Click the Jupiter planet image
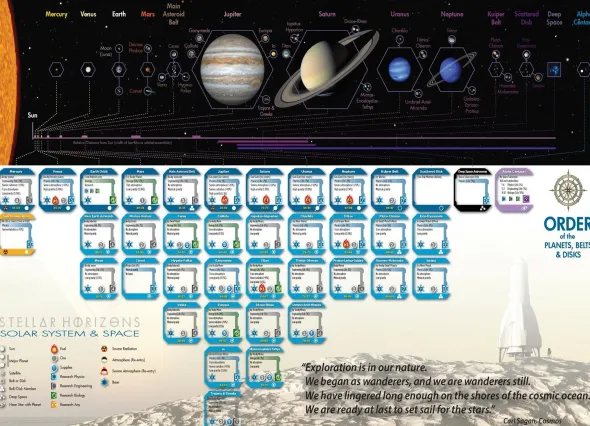This screenshot has height=426, width=590. pyautogui.click(x=232, y=70)
